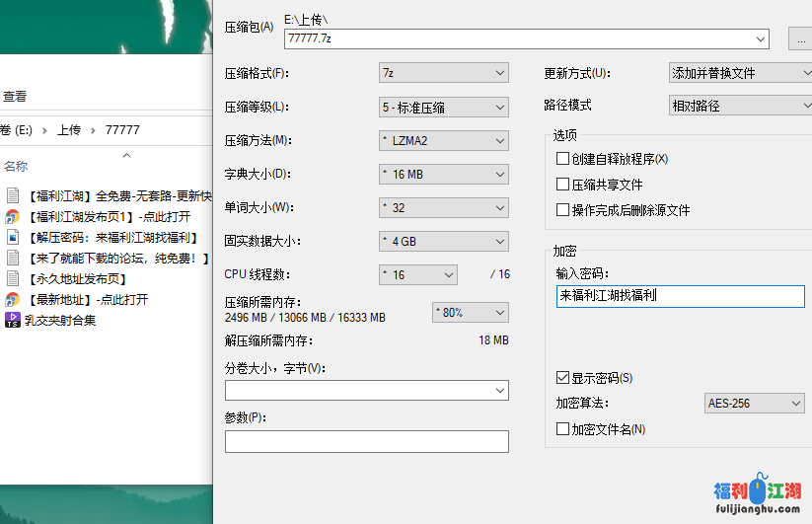Enable 创建自释放程序 checkbox
Screen dimensions: 812x524
tap(562, 159)
